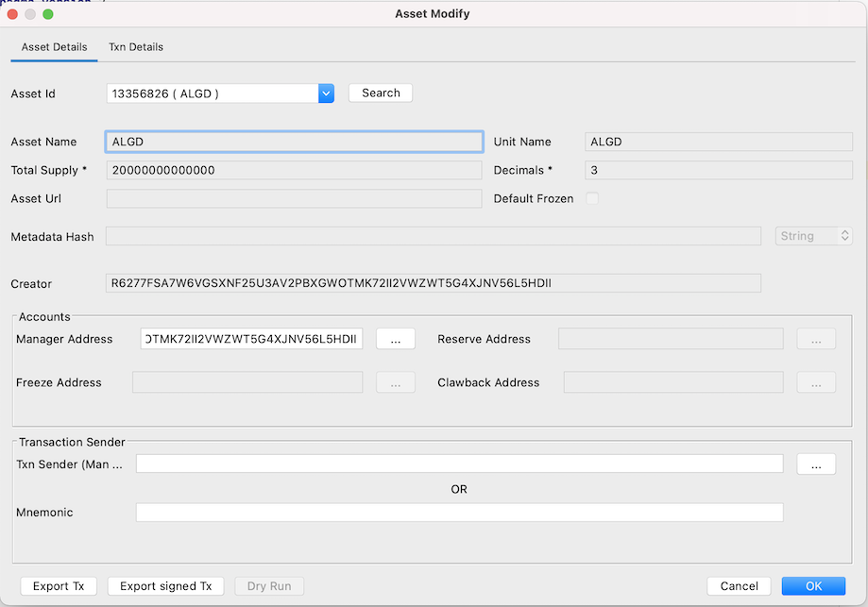
Task: Click into the Asset Name text field
Action: [293, 140]
